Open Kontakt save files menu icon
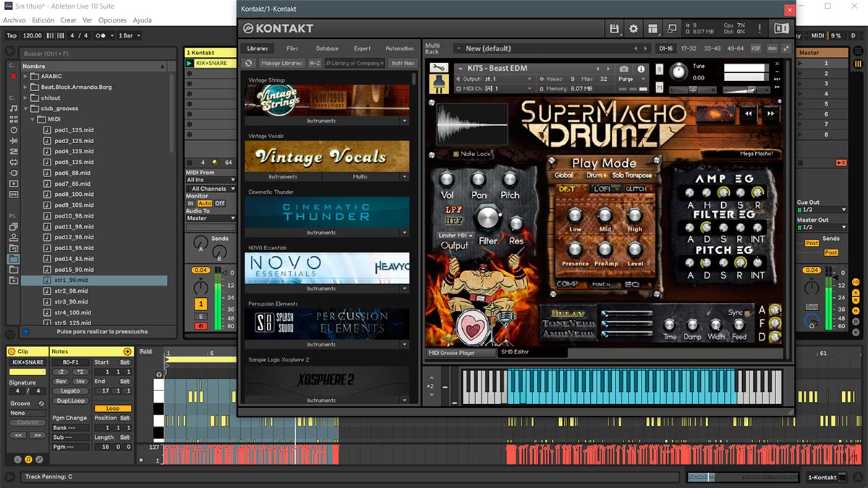868x488 pixels. [x=614, y=28]
